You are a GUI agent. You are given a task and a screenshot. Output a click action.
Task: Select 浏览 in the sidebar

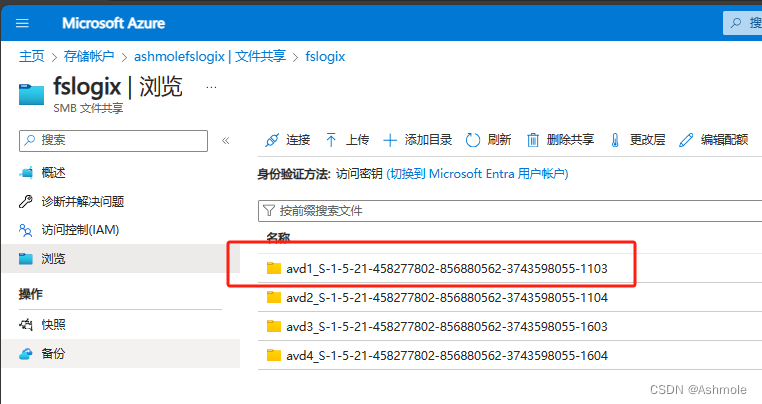(121, 258)
